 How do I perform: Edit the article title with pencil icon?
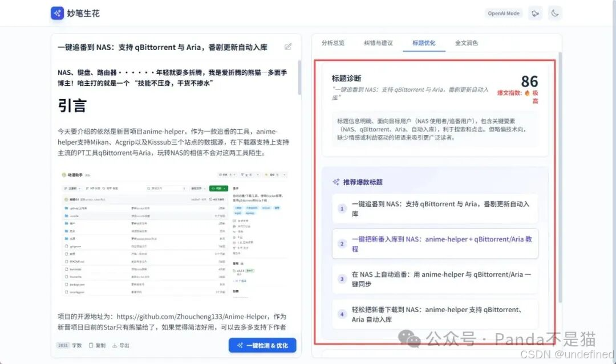point(288,47)
